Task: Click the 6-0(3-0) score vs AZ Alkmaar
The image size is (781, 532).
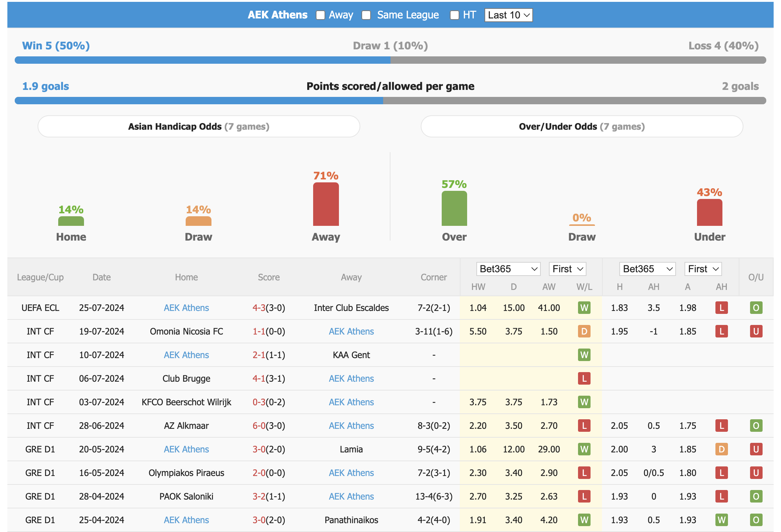Action: [x=269, y=426]
